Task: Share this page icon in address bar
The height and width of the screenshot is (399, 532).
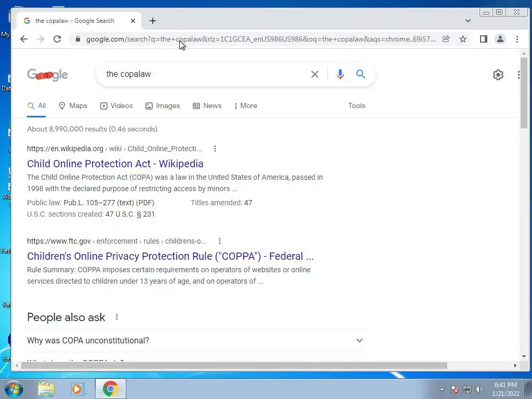Action: [x=446, y=39]
